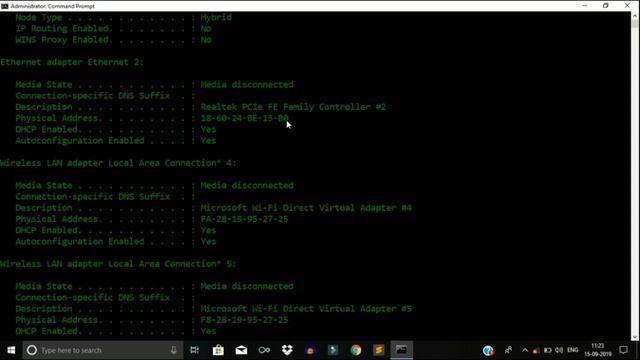Viewport: 640px width, 360px height.
Task: Click physical address 18-60-24-BE-13-80
Action: [244, 118]
